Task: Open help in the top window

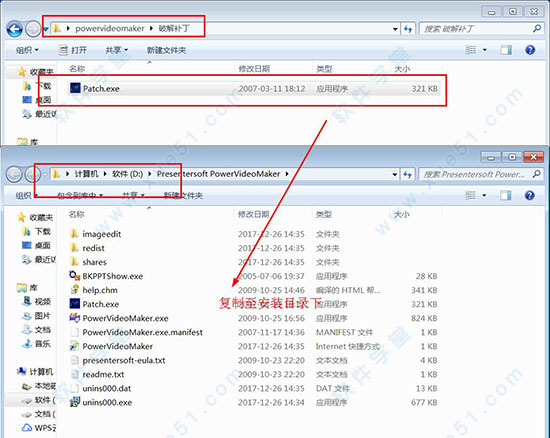Action: [x=530, y=50]
